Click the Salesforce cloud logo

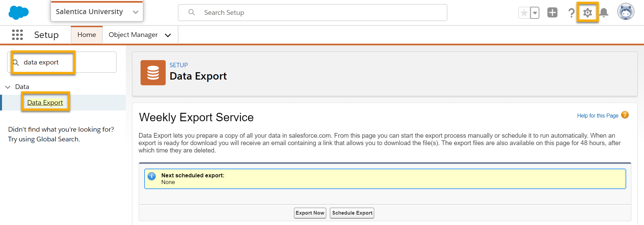pos(18,13)
